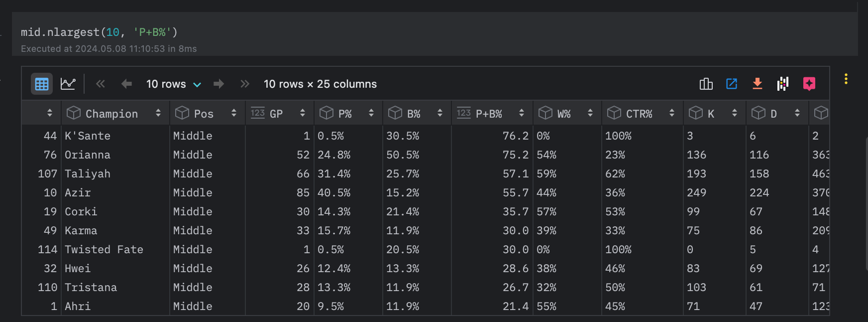
Task: Sort by the index column arrows
Action: tap(50, 113)
